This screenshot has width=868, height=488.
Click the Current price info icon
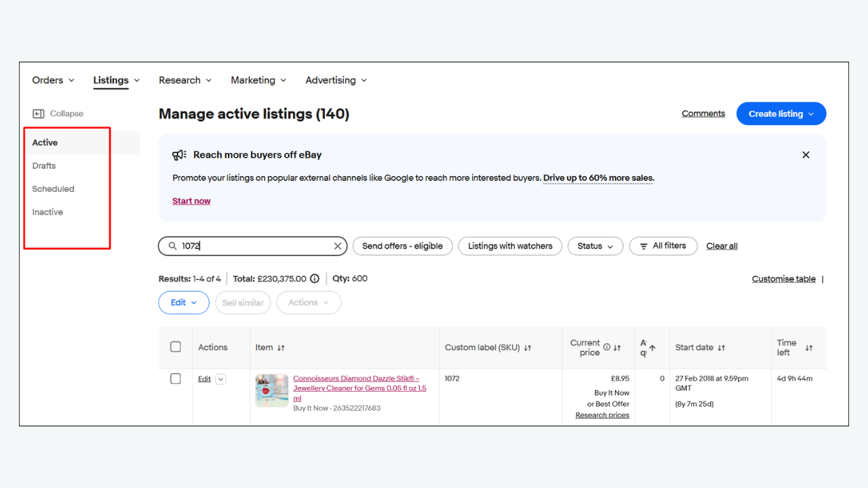pos(607,347)
